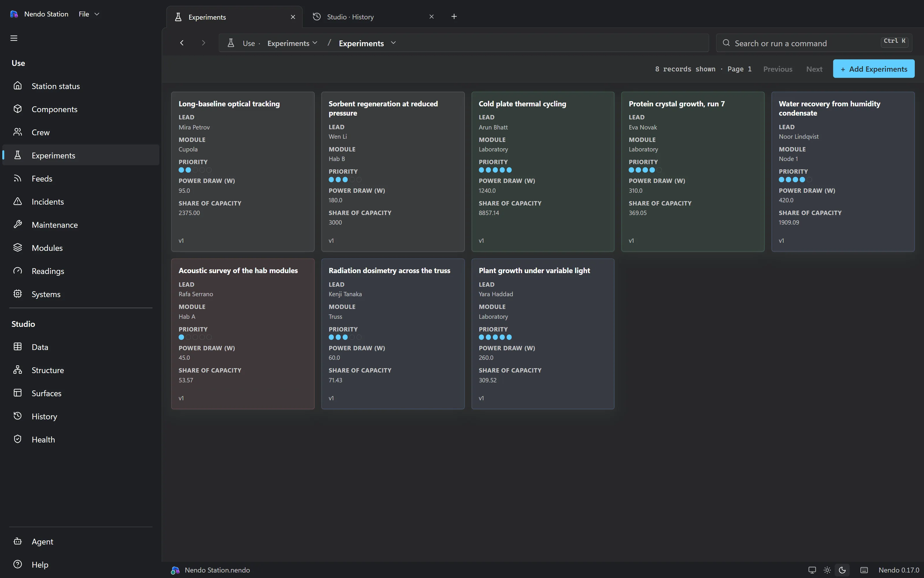Open the Components section

click(x=81, y=109)
